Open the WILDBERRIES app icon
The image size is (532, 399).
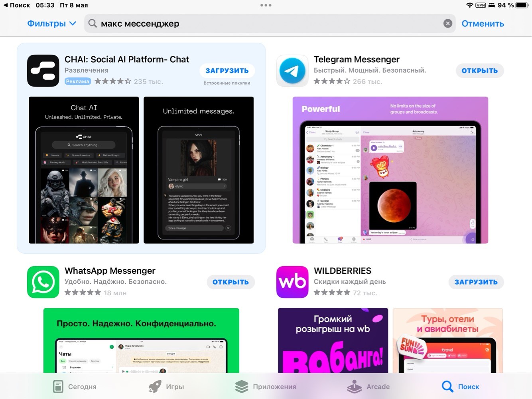coord(292,282)
